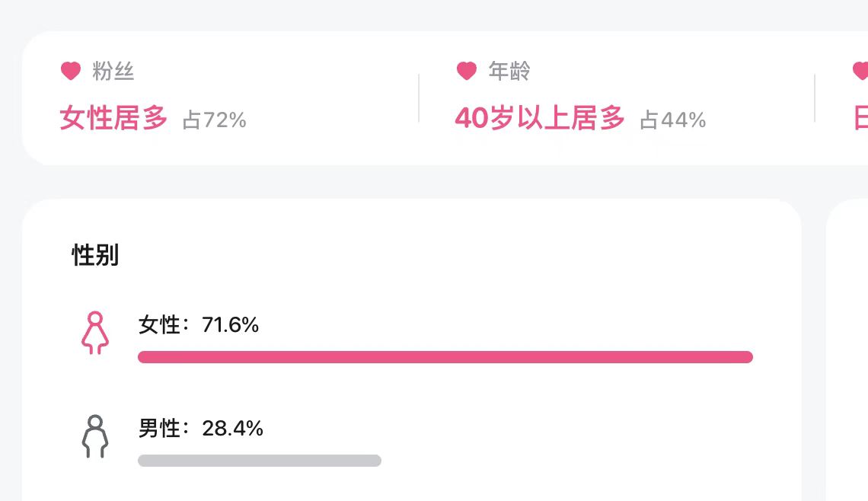Click the cut-off pink text at right edge
The width and height of the screenshot is (868, 501).
861,119
